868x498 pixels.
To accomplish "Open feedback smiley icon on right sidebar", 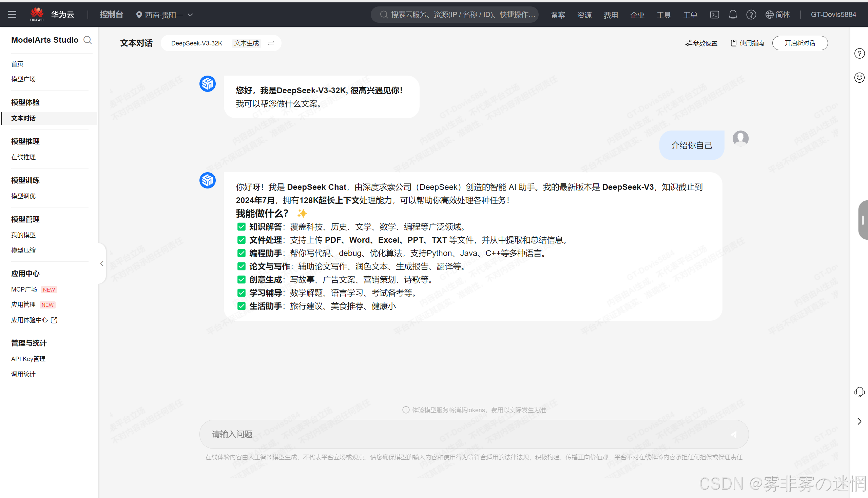I will 860,78.
